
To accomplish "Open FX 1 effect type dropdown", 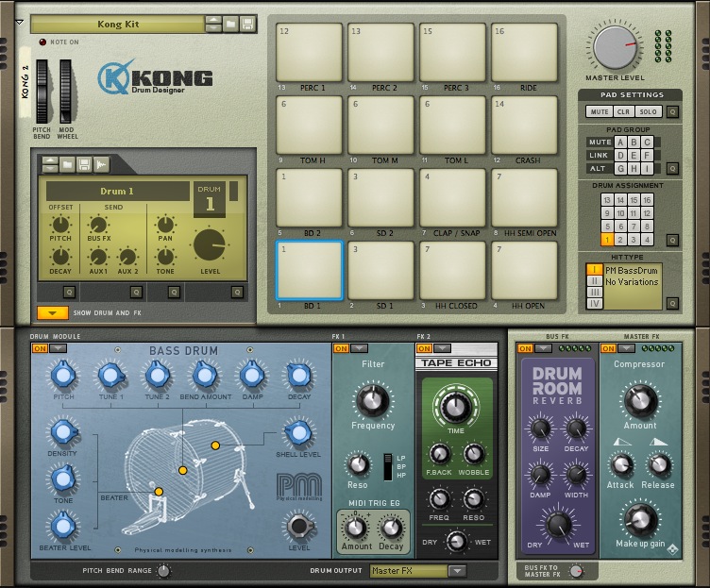I will 359,348.
